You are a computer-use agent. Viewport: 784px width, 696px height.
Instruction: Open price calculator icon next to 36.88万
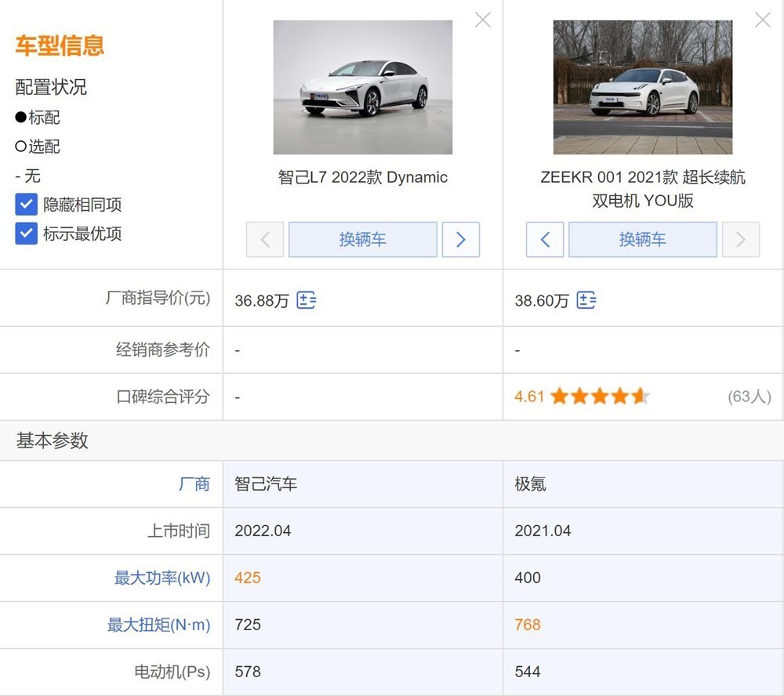pyautogui.click(x=307, y=300)
